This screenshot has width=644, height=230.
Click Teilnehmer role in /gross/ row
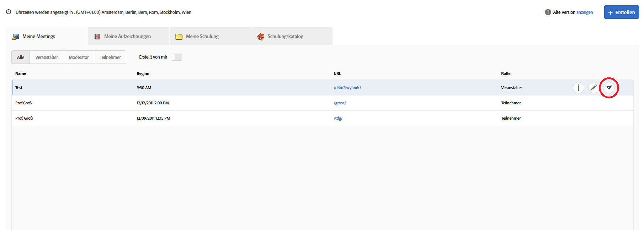(511, 103)
